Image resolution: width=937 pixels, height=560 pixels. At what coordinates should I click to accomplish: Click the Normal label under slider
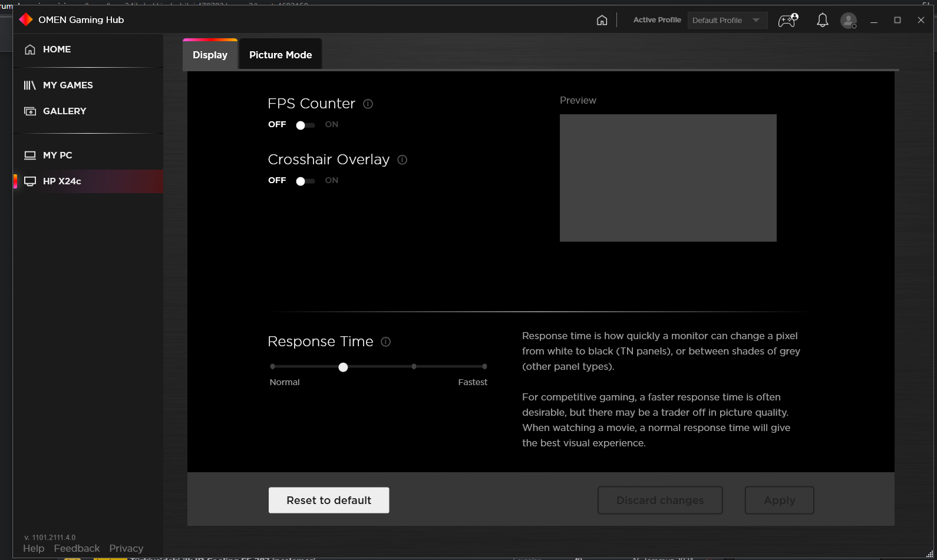pyautogui.click(x=285, y=382)
